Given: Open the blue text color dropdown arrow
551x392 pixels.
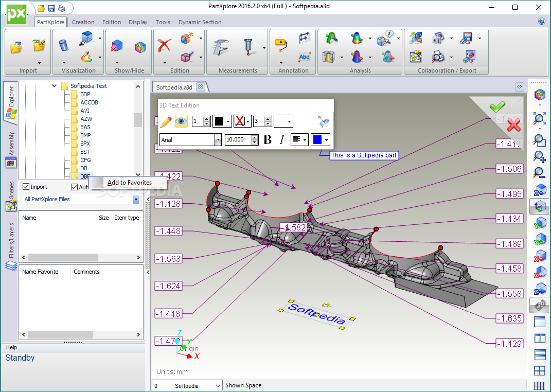Looking at the screenshot, I should pos(327,140).
